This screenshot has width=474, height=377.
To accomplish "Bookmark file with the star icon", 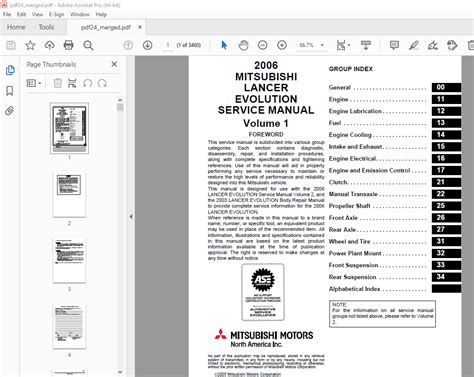I will point(30,45).
